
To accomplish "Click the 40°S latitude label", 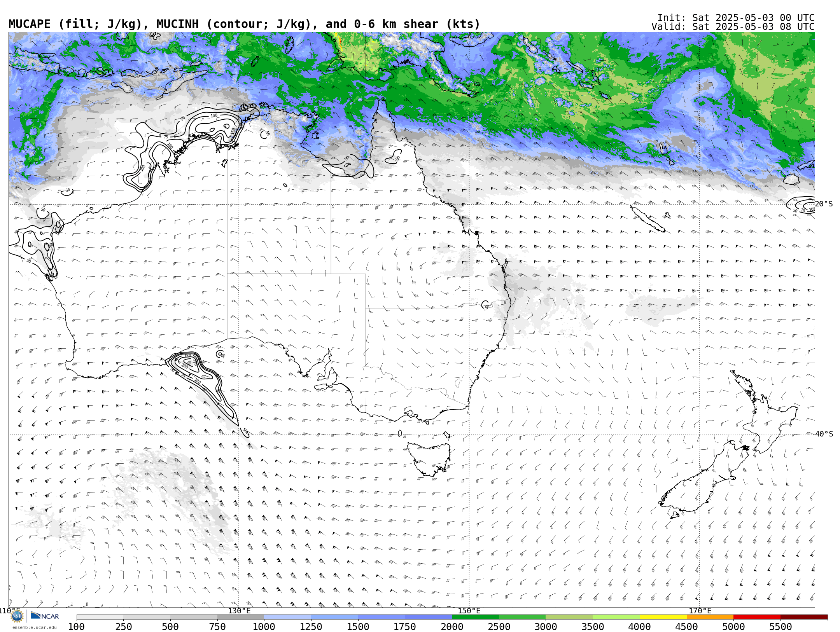I will [x=824, y=434].
